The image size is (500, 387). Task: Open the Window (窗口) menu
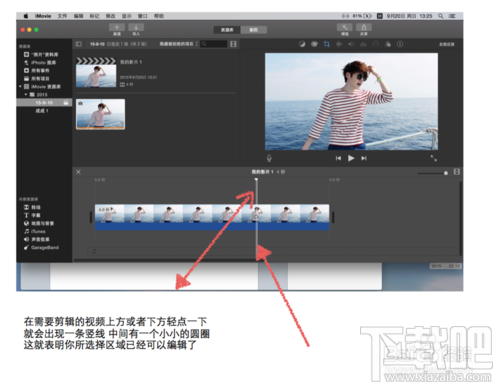(x=143, y=16)
